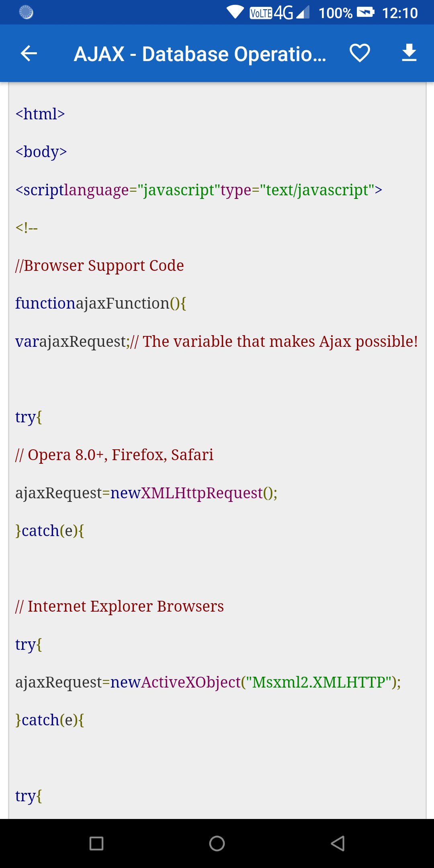Tap the Wi-Fi signal status icon
The width and height of the screenshot is (434, 868).
(x=235, y=12)
